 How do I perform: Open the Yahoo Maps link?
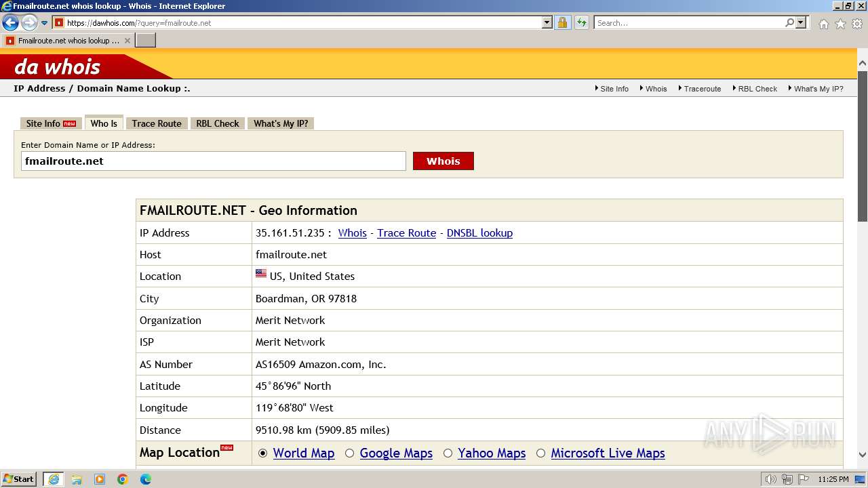(x=492, y=453)
